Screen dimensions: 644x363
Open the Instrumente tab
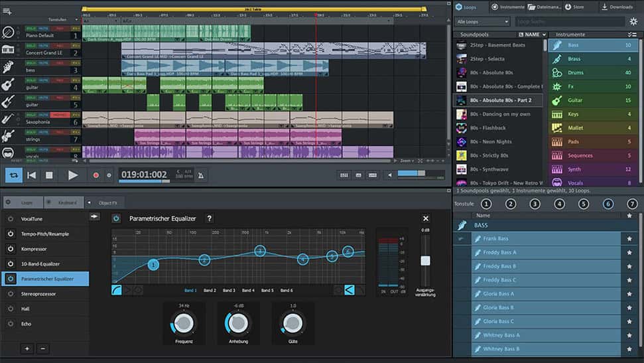[508, 7]
